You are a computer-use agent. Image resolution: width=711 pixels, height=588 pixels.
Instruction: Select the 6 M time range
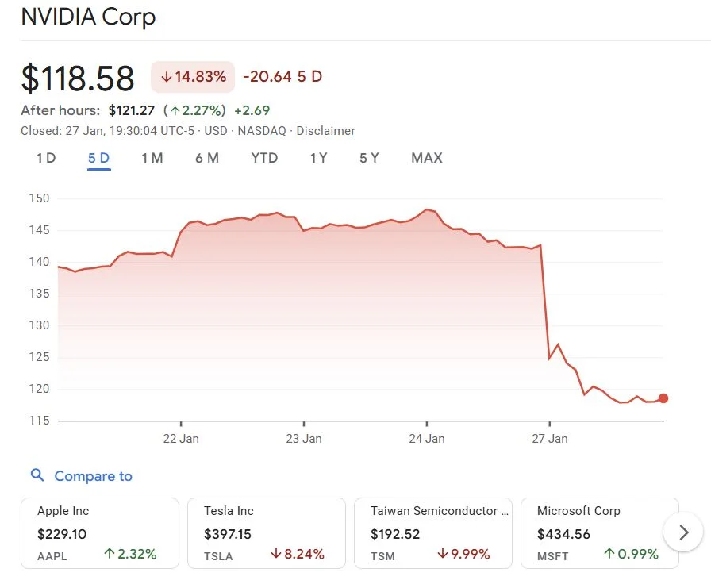pyautogui.click(x=207, y=158)
